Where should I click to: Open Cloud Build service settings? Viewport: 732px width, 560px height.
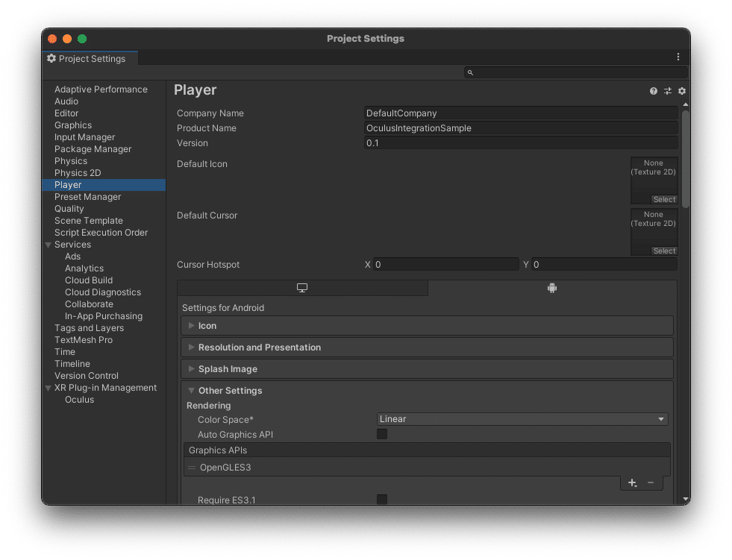[89, 280]
